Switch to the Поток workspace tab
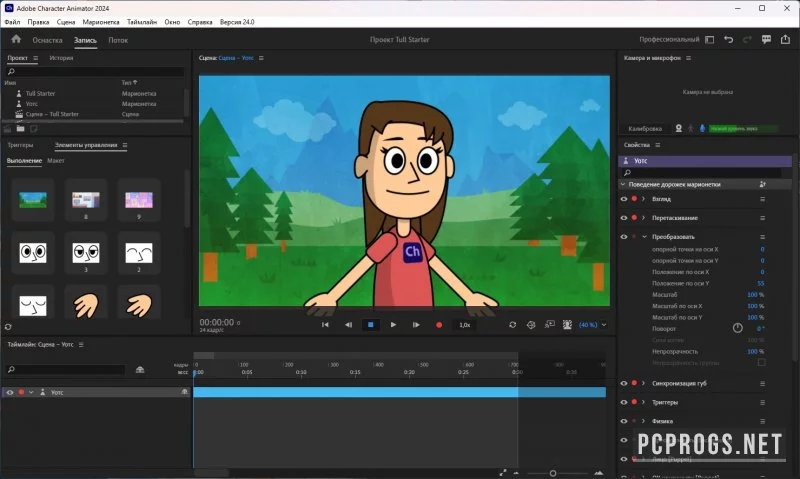The height and width of the screenshot is (479, 800). (x=118, y=40)
